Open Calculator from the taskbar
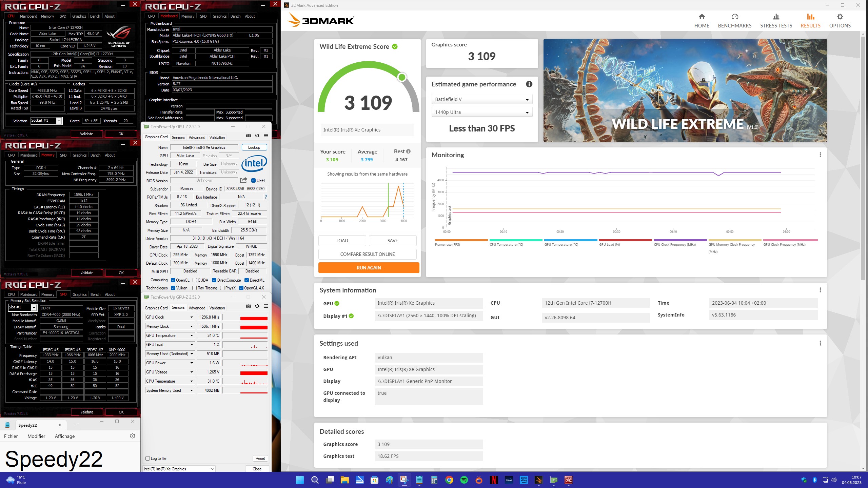 click(x=434, y=480)
